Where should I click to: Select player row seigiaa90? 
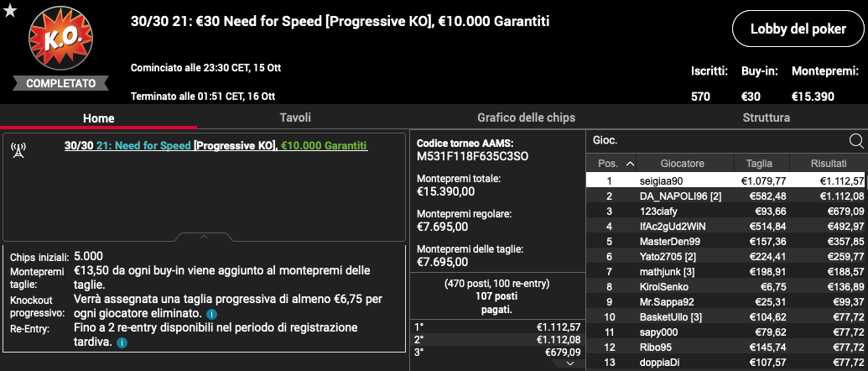click(x=725, y=180)
